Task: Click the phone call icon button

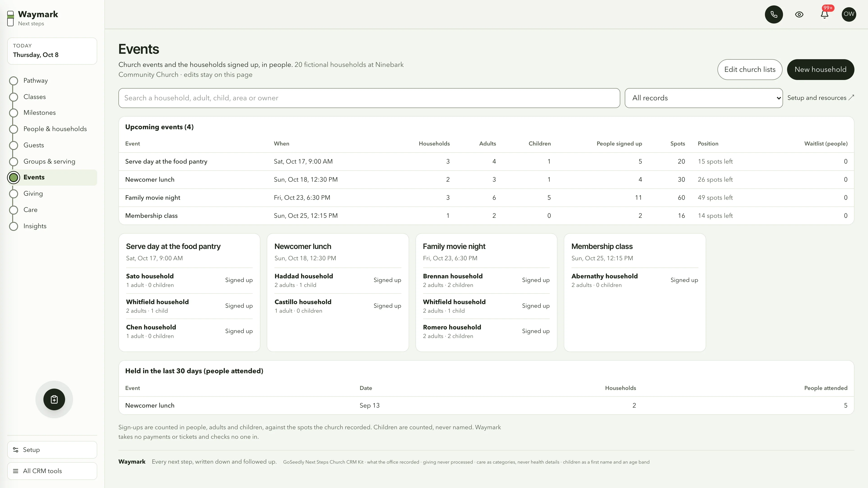Action: (774, 14)
